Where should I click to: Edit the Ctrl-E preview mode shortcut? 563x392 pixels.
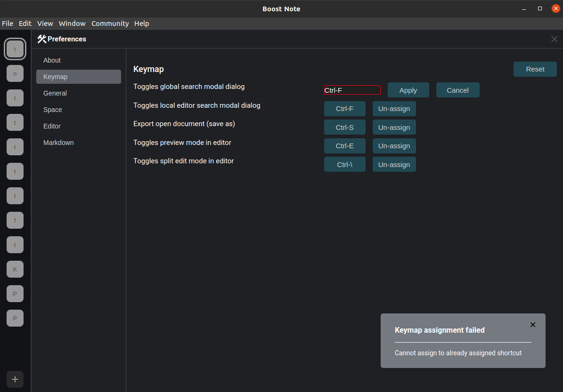(x=345, y=146)
